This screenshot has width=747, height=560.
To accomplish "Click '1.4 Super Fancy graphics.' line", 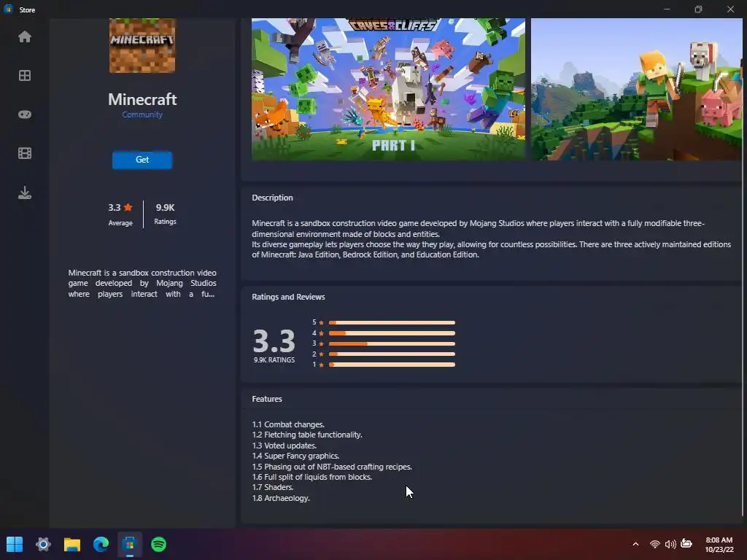I will (x=295, y=456).
